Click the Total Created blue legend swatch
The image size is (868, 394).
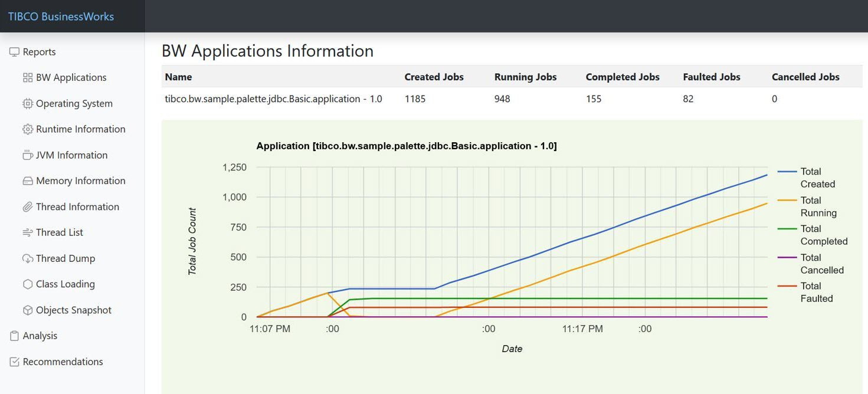(787, 172)
